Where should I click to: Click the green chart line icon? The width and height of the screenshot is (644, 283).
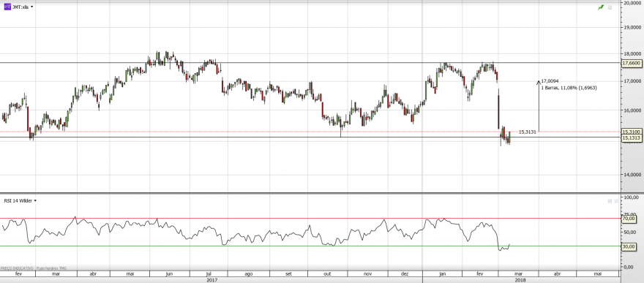click(x=601, y=7)
